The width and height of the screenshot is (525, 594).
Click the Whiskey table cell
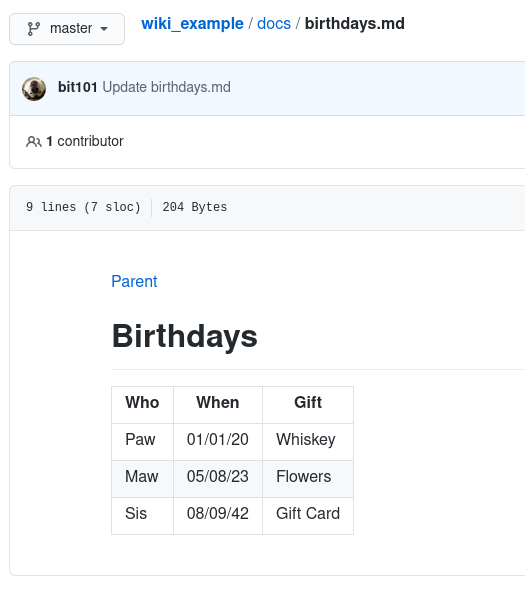[308, 442]
